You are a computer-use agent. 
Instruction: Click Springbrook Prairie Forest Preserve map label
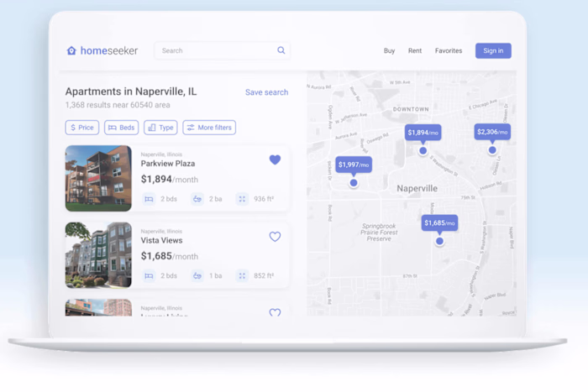point(379,233)
